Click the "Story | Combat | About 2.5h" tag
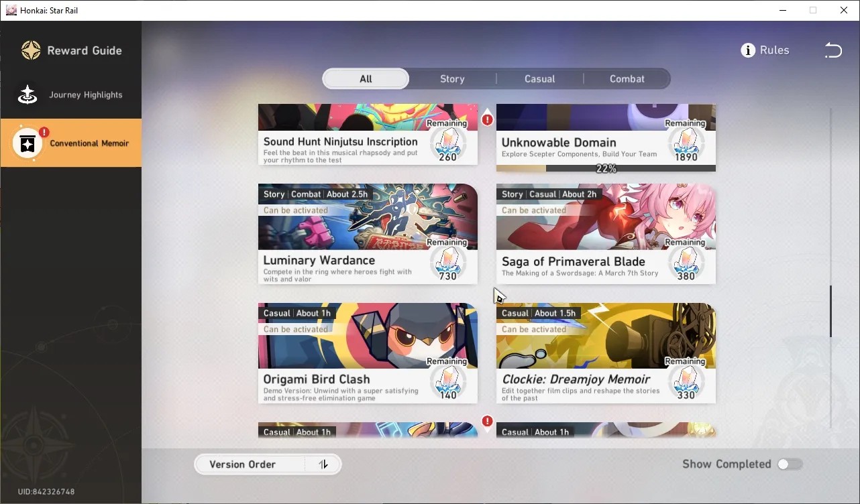The image size is (860, 504). pyautogui.click(x=315, y=194)
